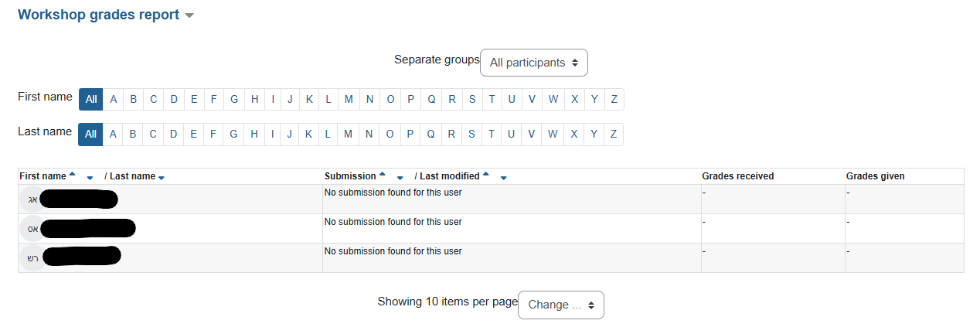
Task: Filter Last name by letter R
Action: click(x=451, y=134)
